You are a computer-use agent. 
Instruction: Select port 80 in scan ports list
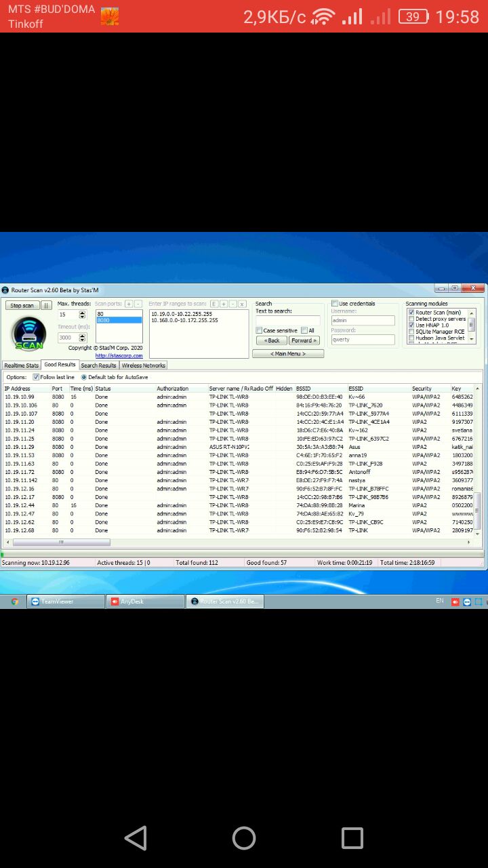click(x=119, y=314)
